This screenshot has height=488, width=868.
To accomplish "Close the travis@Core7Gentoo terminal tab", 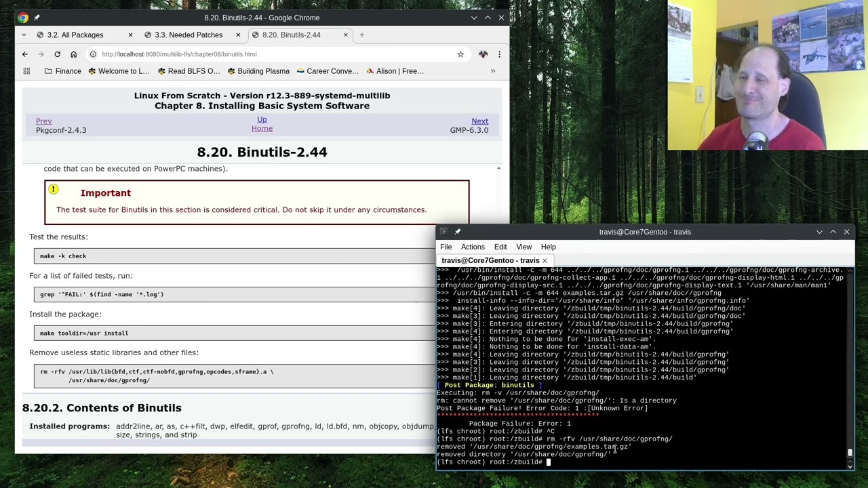I will pos(545,260).
